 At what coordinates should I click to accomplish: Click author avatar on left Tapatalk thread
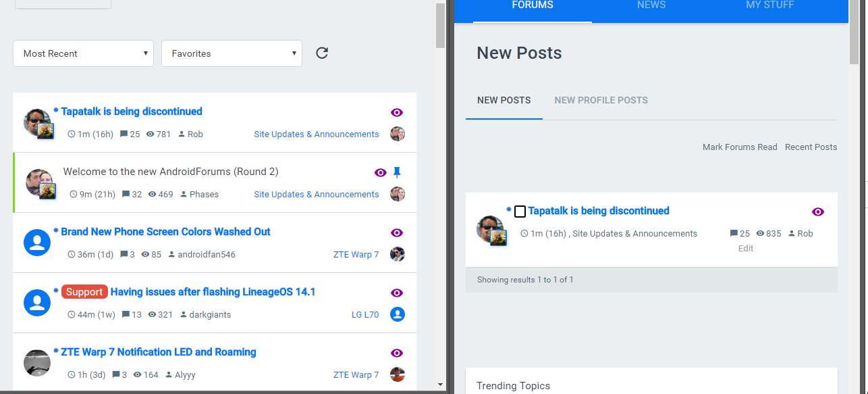[37, 122]
